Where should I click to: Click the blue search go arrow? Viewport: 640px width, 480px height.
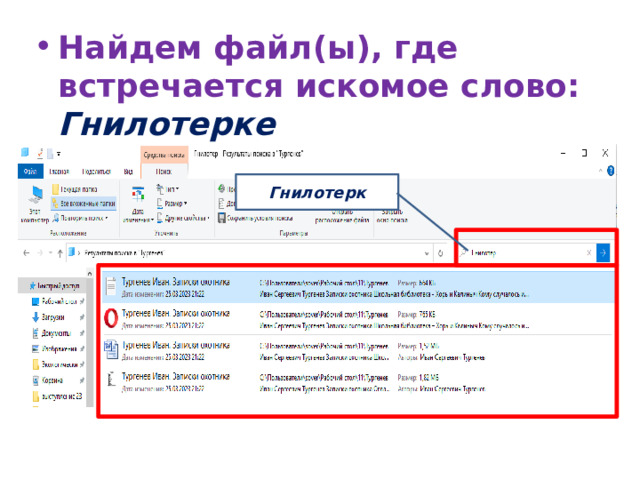click(x=603, y=253)
